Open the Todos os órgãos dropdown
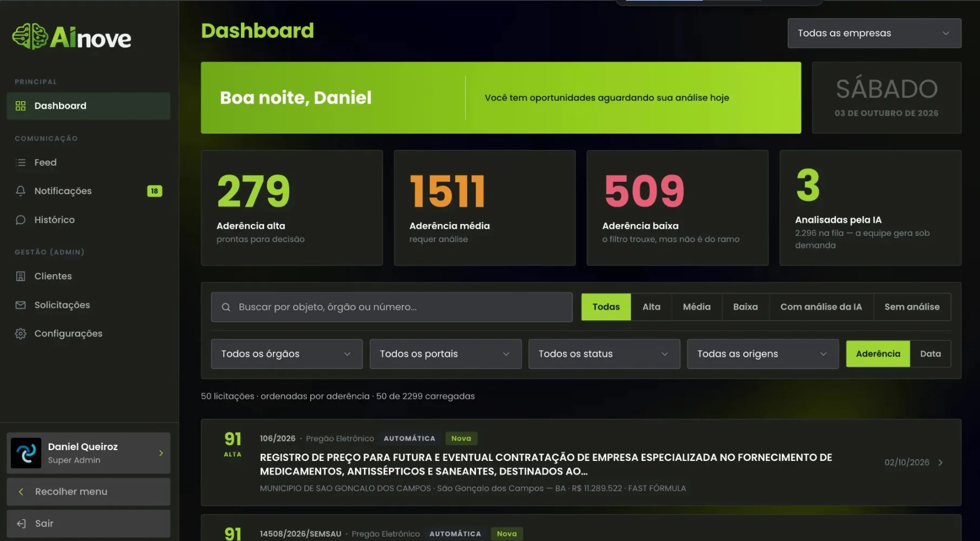 click(x=286, y=354)
